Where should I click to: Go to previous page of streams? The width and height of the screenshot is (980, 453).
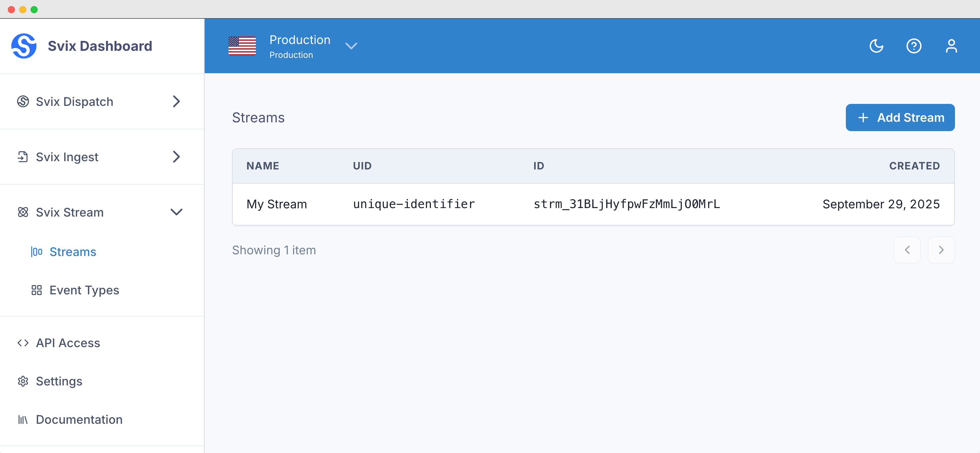coord(907,250)
